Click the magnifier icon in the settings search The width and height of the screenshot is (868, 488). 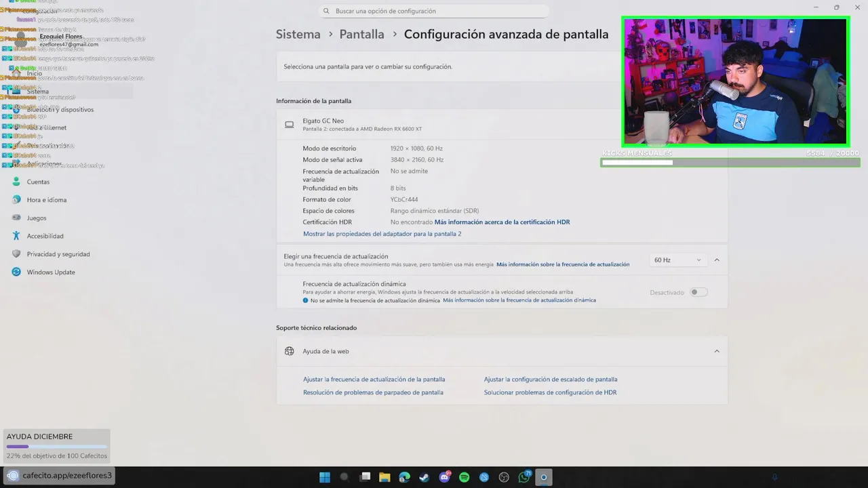click(x=326, y=11)
